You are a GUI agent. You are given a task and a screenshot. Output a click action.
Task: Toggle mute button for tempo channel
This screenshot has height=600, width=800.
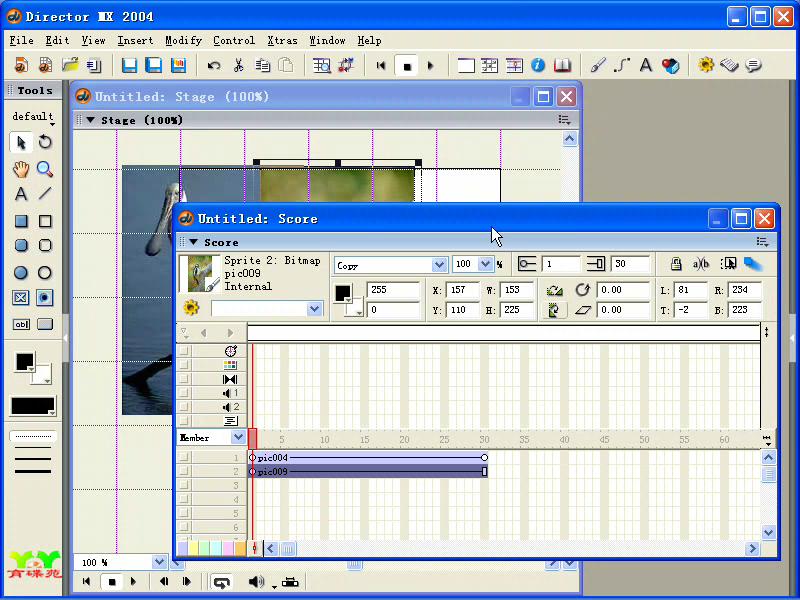184,351
